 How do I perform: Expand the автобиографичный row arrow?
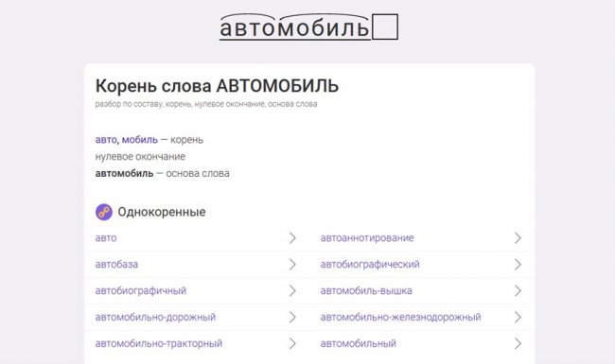pyautogui.click(x=292, y=291)
